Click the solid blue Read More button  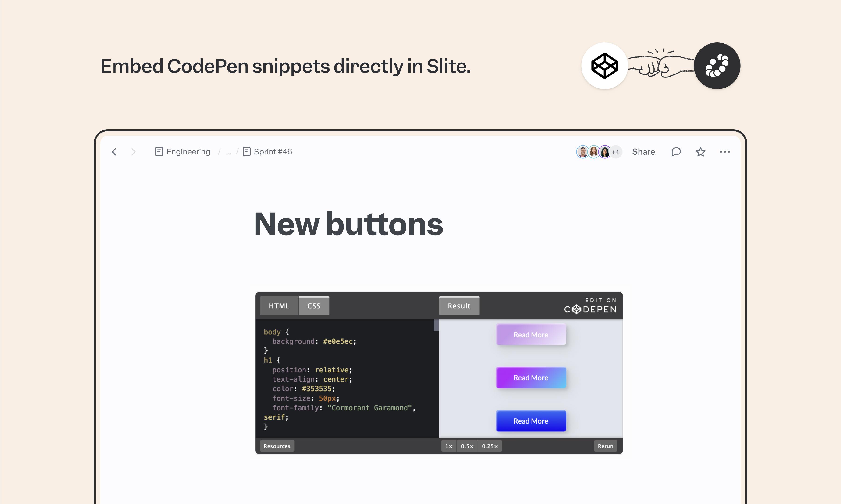coord(531,421)
